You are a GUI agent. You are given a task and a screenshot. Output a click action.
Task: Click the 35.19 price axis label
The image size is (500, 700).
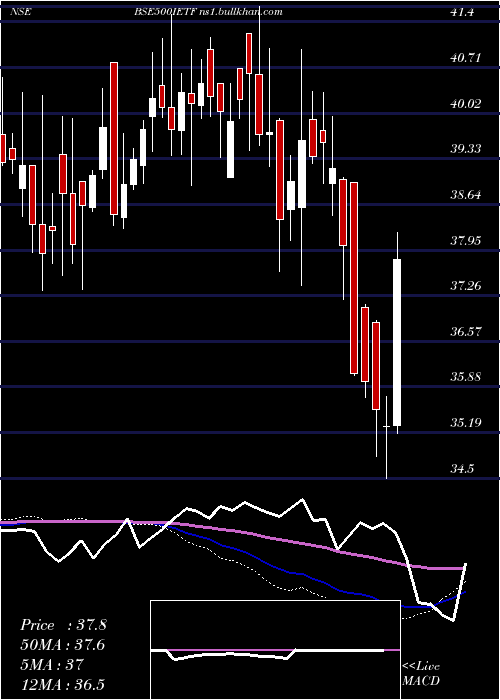[x=466, y=423]
